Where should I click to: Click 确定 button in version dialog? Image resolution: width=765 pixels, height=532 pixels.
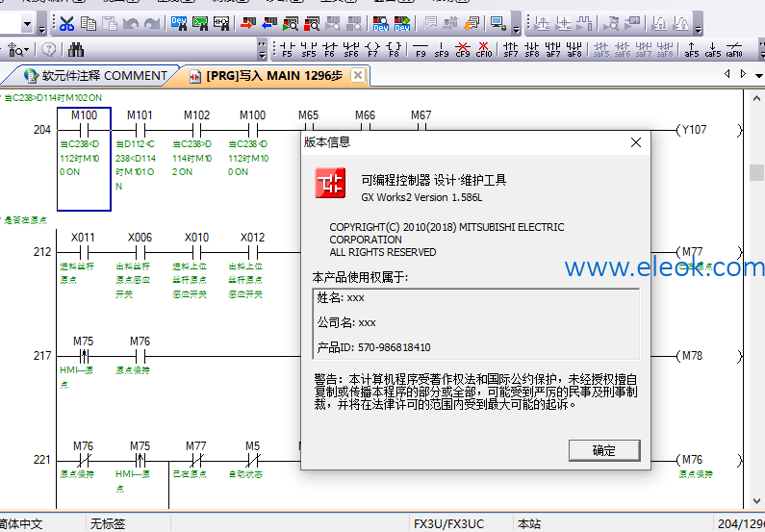coord(604,450)
